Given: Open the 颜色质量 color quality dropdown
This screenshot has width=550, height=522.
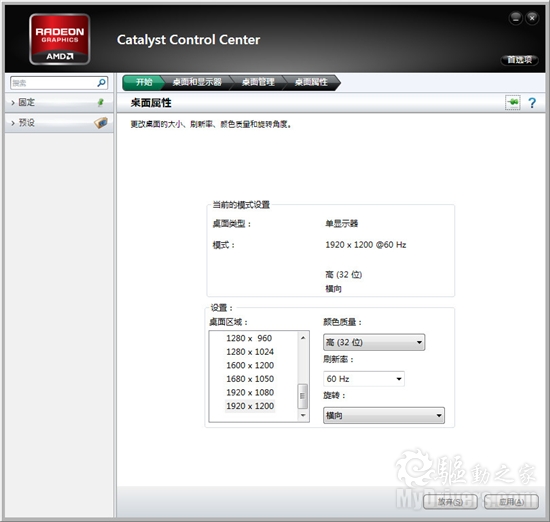Looking at the screenshot, I should pyautogui.click(x=374, y=342).
